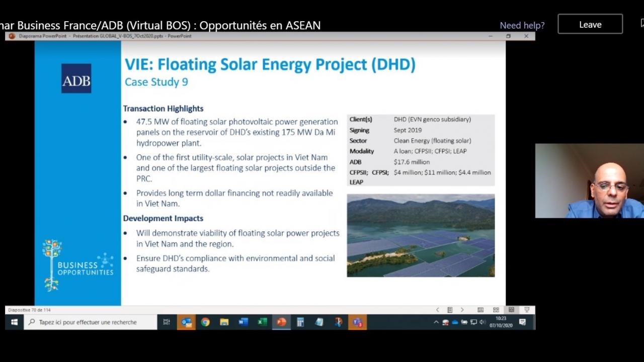Viewport: 644px width, 362px height.
Task: Go to the previous slide arrow
Action: point(437,310)
